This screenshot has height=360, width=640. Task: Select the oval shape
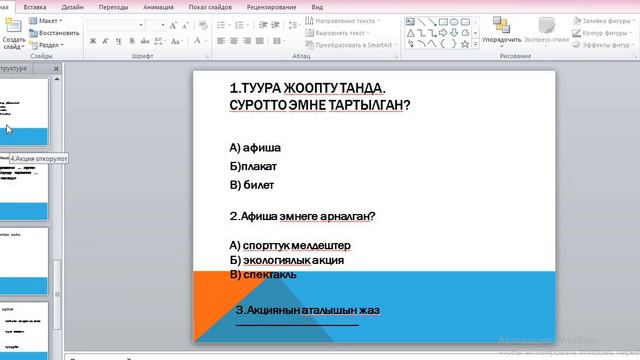454,22
